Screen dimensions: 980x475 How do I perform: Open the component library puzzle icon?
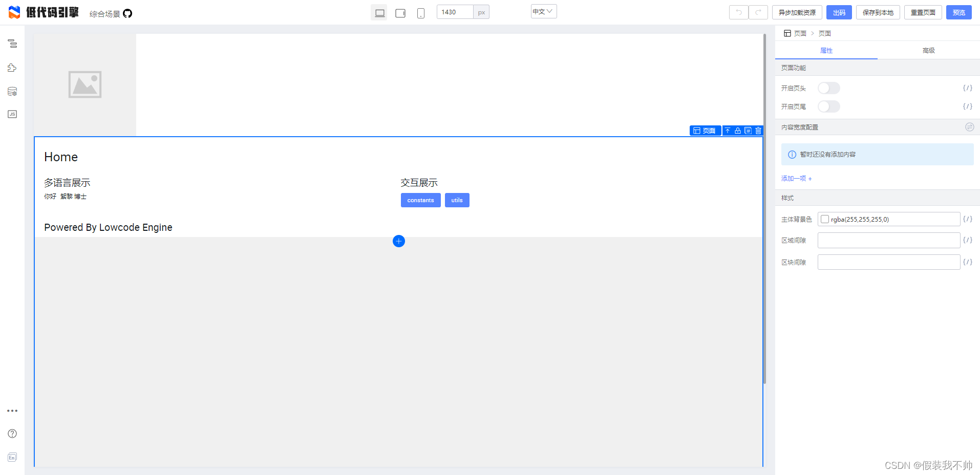[12, 68]
